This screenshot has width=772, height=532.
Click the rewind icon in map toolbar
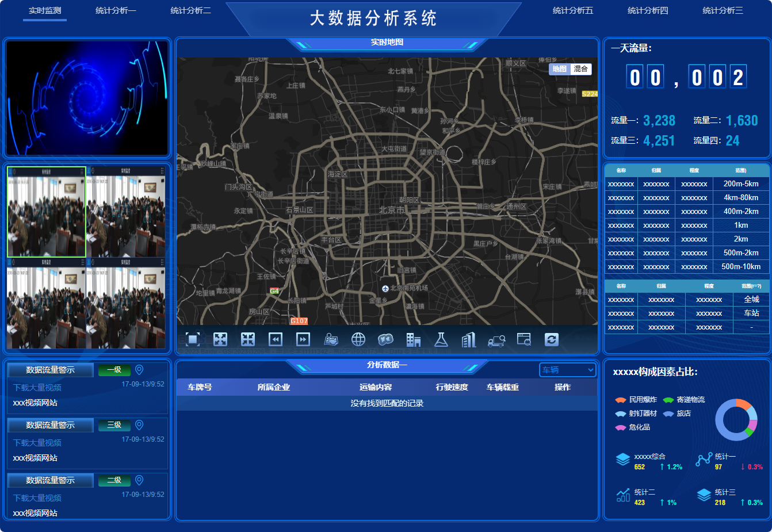pos(276,339)
